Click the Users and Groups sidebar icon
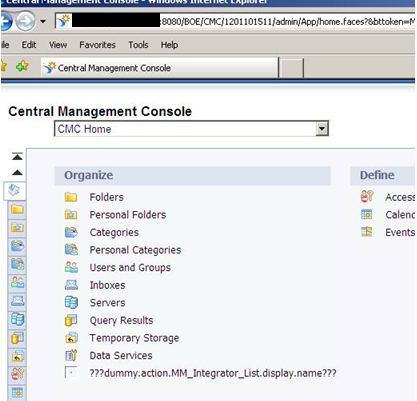Image resolution: width=417 pixels, height=401 pixels. [x=17, y=282]
